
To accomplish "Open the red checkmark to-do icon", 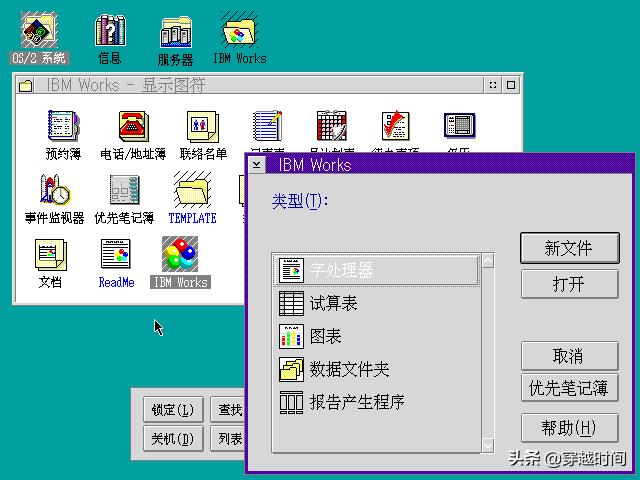I will pyautogui.click(x=395, y=126).
